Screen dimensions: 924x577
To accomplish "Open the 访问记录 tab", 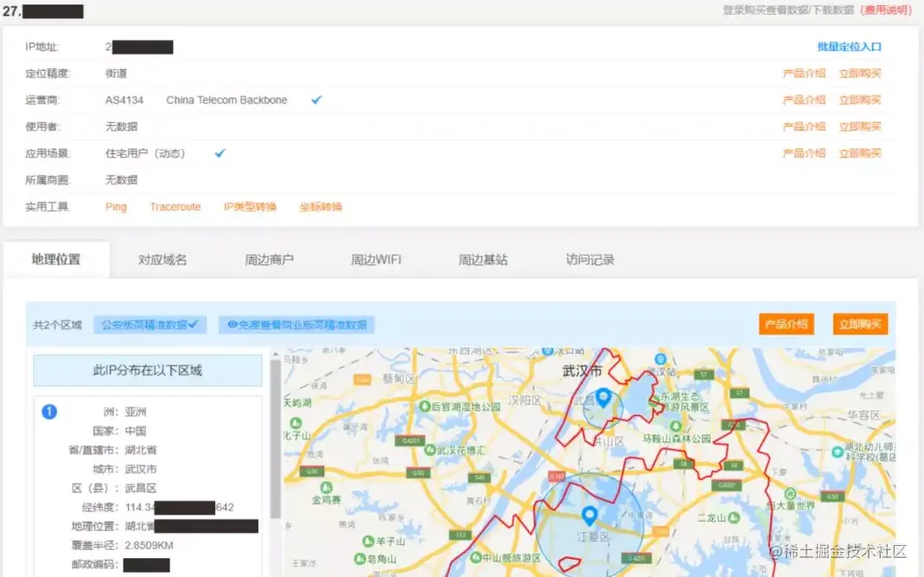I will [589, 259].
